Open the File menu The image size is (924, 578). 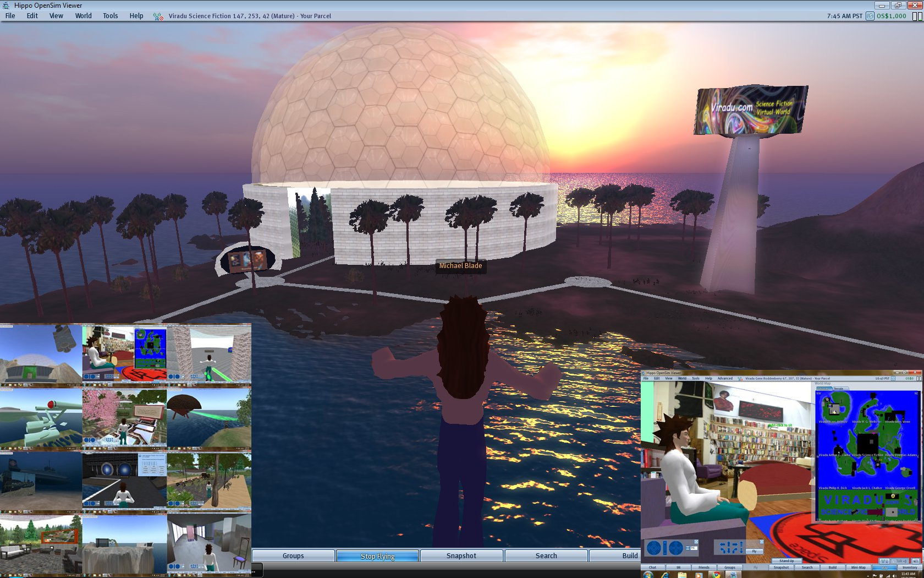pyautogui.click(x=10, y=16)
